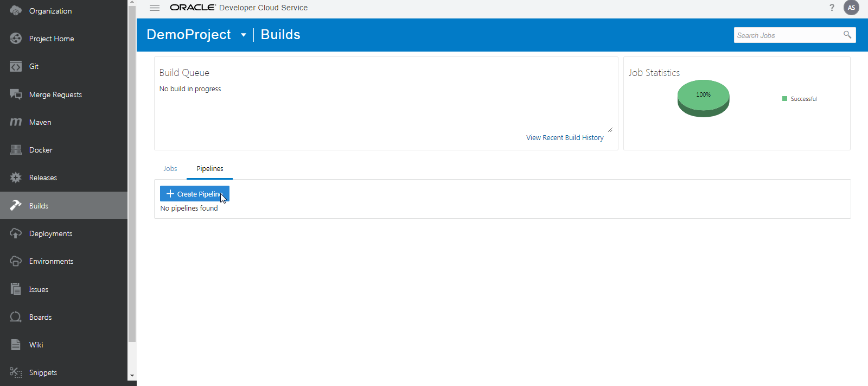Switch to the Jobs tab

coord(170,169)
